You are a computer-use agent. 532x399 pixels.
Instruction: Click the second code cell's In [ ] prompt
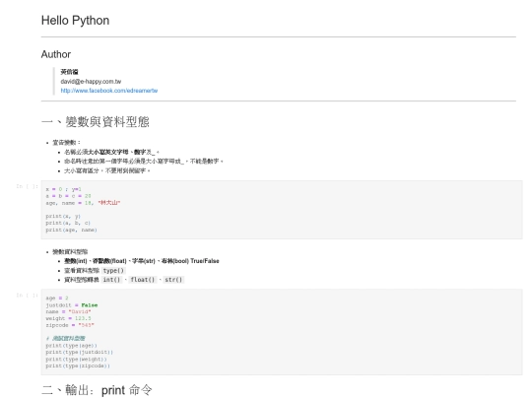click(27, 296)
